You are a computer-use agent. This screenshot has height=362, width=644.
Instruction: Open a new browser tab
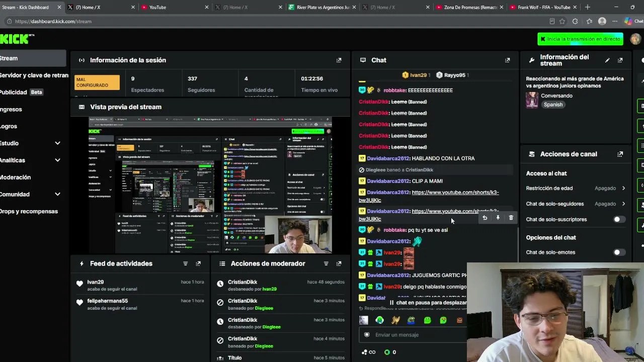click(587, 7)
